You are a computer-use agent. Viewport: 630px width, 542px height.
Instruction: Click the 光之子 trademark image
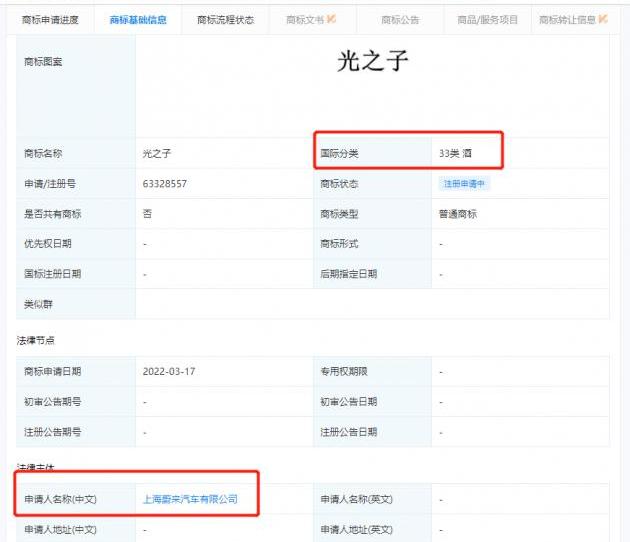click(x=372, y=61)
